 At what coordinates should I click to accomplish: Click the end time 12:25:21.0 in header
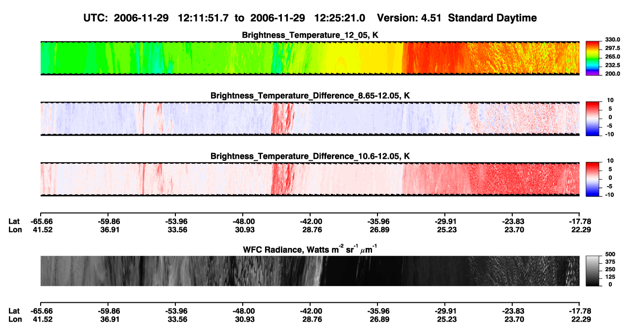click(341, 18)
